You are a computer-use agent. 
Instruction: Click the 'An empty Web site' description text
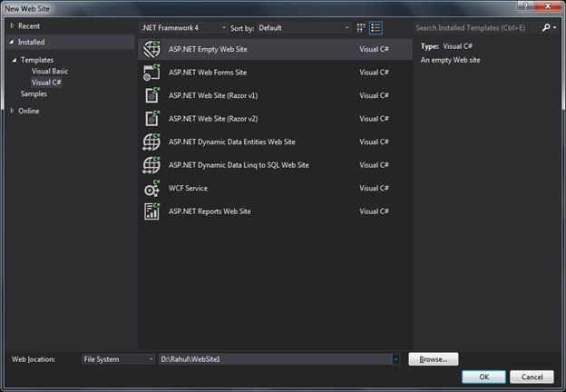tap(450, 60)
